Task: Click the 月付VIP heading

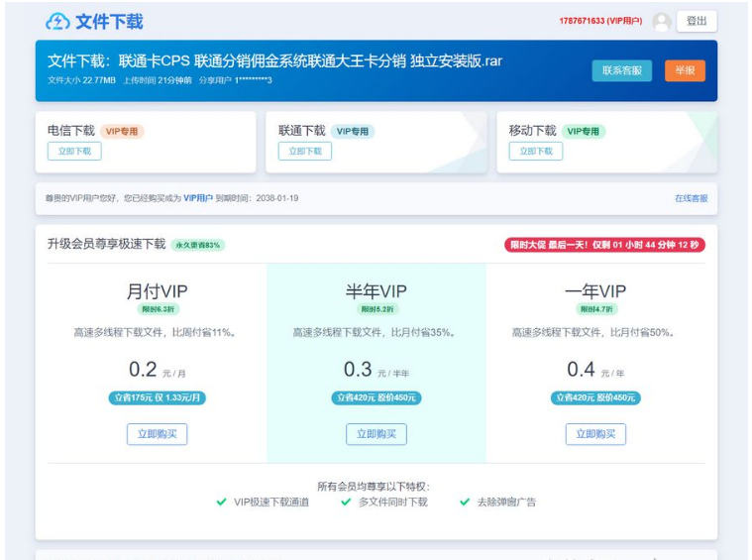Action: [x=157, y=291]
